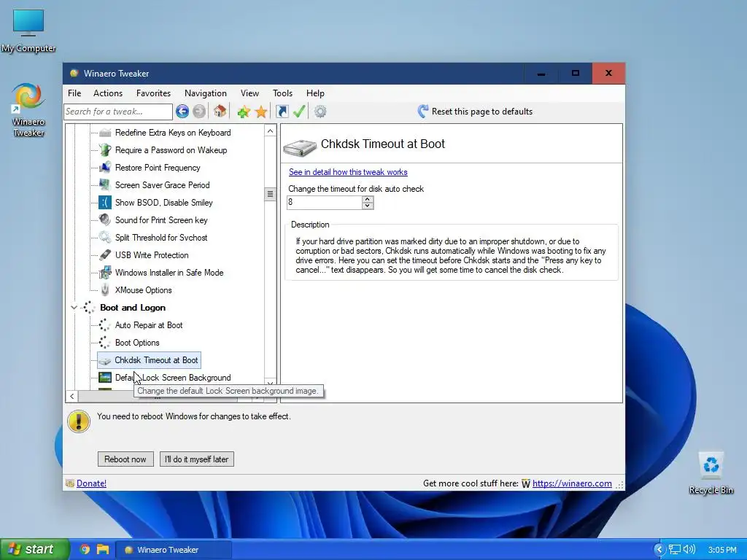Image resolution: width=747 pixels, height=560 pixels.
Task: Click the create shortcut toolbar icon
Action: pyautogui.click(x=282, y=112)
